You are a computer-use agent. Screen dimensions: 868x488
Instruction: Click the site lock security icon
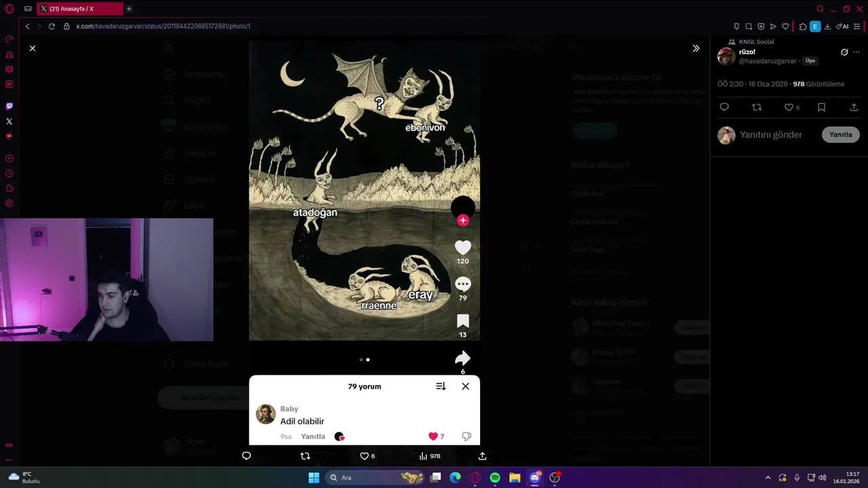click(66, 26)
